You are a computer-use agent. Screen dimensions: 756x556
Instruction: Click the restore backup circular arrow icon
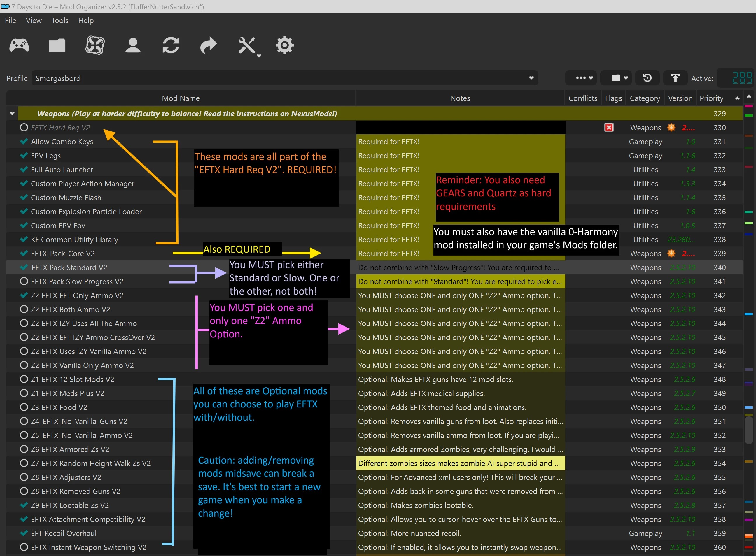pos(647,78)
